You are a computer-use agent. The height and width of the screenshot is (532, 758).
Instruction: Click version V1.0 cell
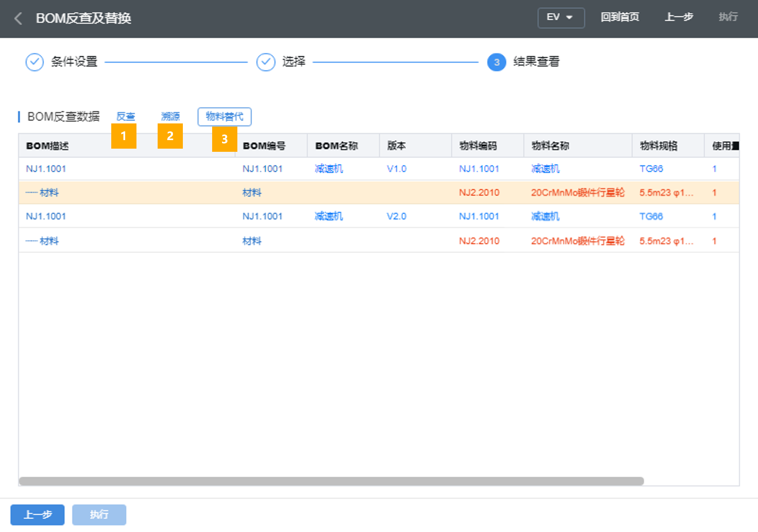[x=397, y=169]
